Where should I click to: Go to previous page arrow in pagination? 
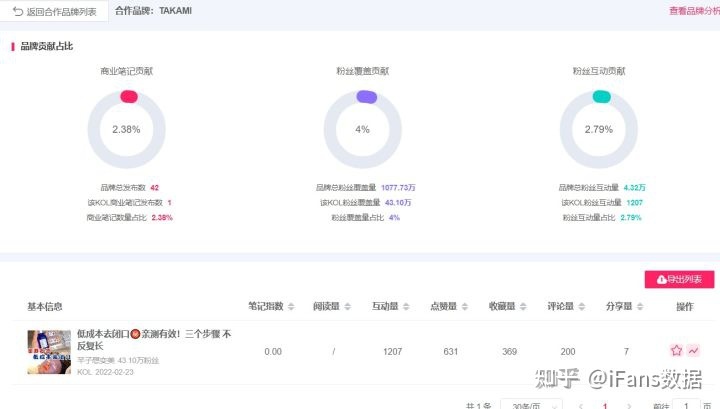[581, 406]
